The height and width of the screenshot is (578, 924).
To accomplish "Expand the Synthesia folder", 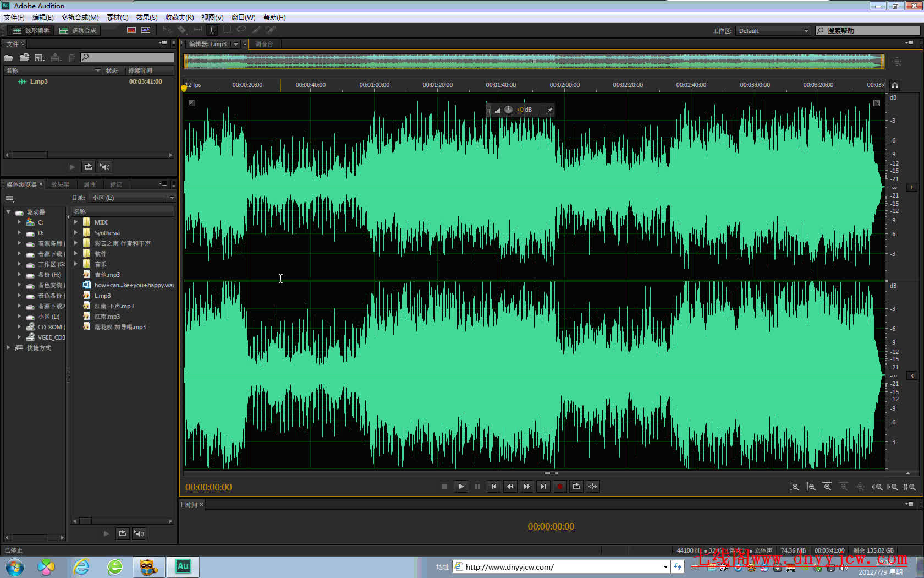I will pyautogui.click(x=76, y=232).
